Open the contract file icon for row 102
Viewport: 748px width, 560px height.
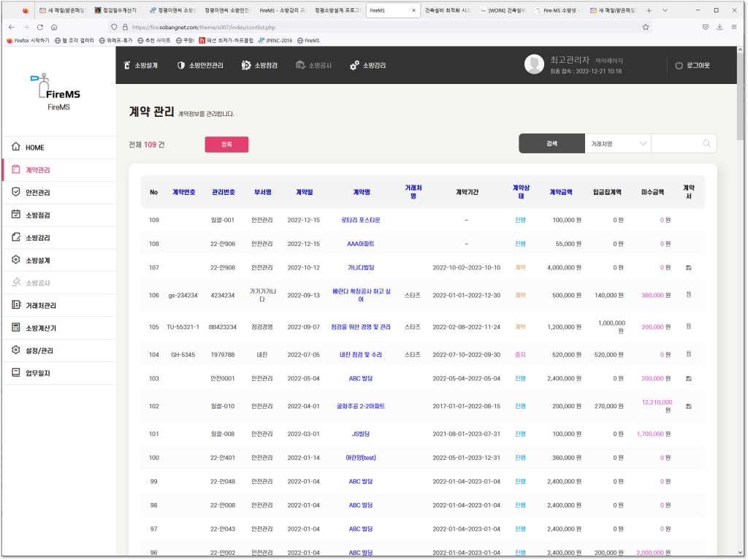click(x=688, y=406)
